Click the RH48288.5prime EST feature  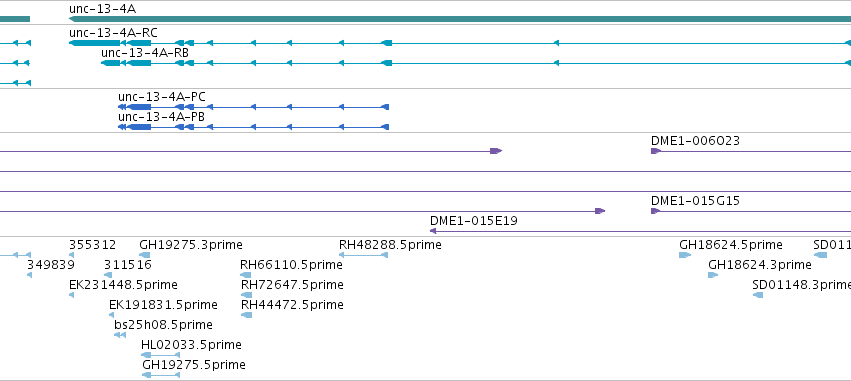pos(364,255)
